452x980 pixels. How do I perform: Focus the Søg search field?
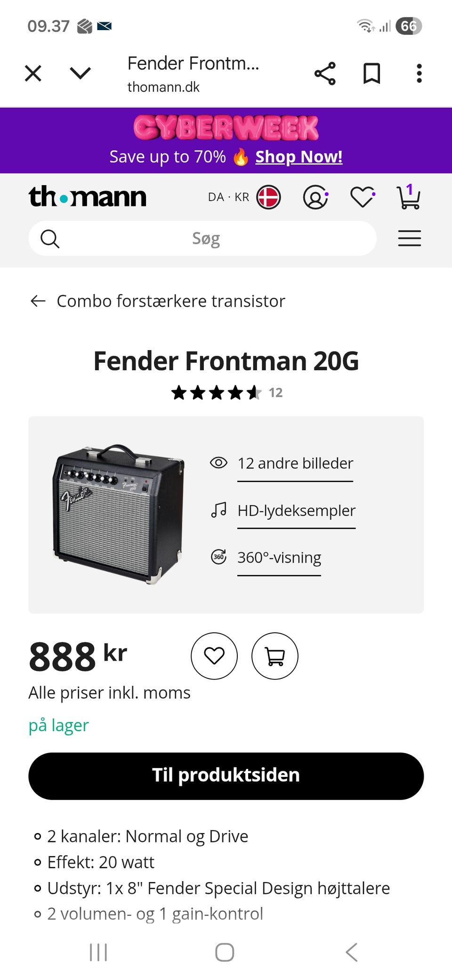tap(205, 238)
